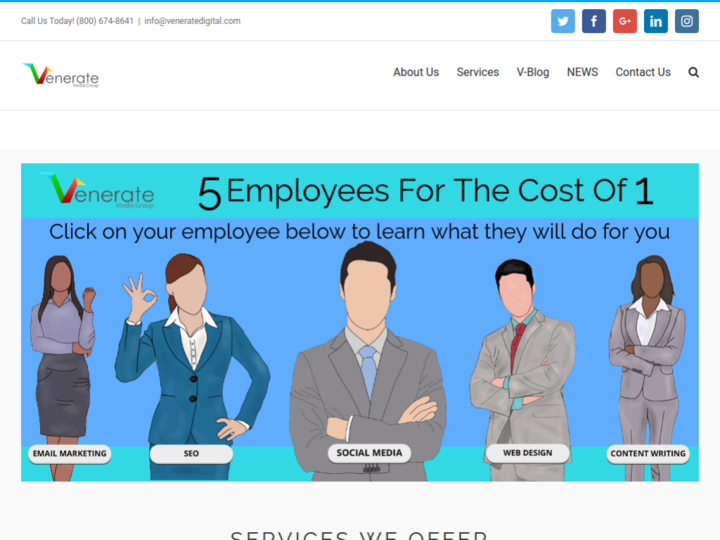
Task: Open the Facebook social icon
Action: 594,21
